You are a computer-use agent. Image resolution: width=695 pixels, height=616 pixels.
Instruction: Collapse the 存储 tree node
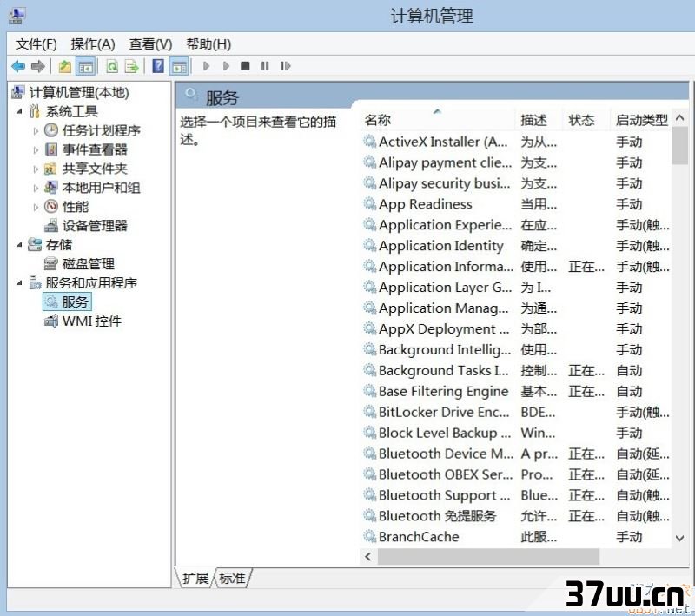tap(19, 245)
